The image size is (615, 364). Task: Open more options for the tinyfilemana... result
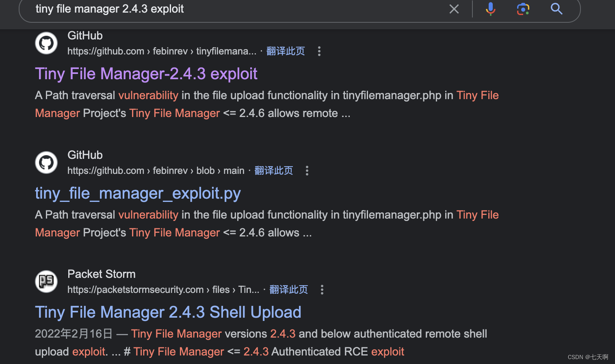click(319, 51)
